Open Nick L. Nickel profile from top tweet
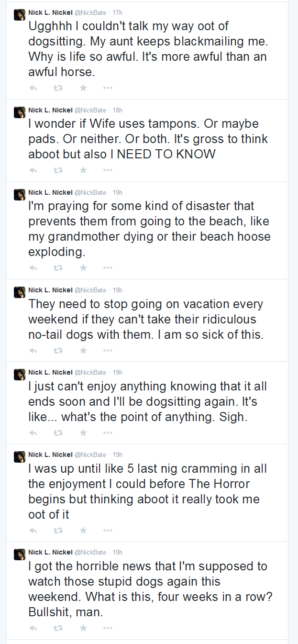 point(50,12)
